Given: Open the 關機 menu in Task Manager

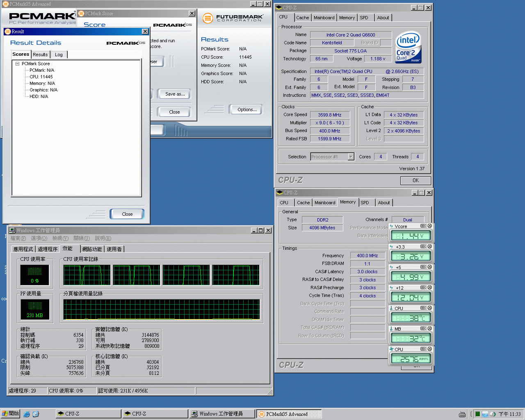Looking at the screenshot, I should click(82, 238).
